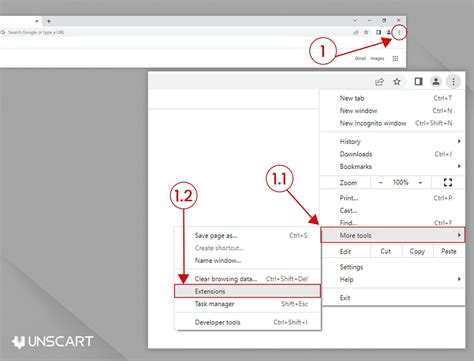Select New tab from the menu
Image resolution: width=474 pixels, height=361 pixels.
pyautogui.click(x=392, y=98)
